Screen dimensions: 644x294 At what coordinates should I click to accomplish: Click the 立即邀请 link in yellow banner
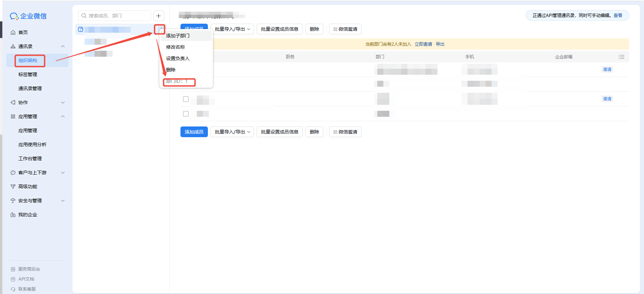[x=423, y=44]
